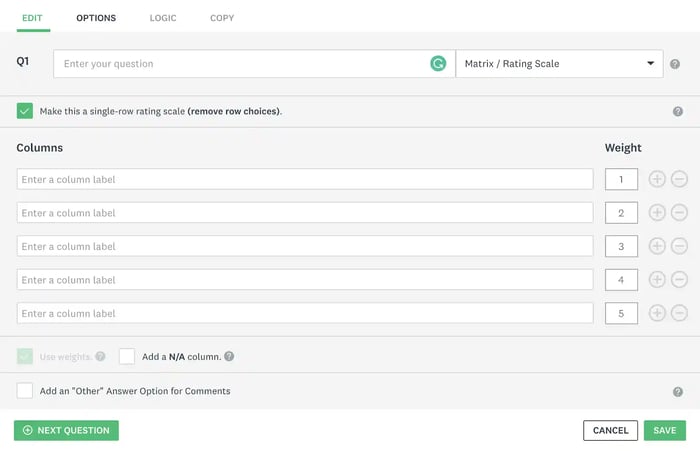700x451 pixels.
Task: Click the Enter your question field
Action: pyautogui.click(x=240, y=64)
